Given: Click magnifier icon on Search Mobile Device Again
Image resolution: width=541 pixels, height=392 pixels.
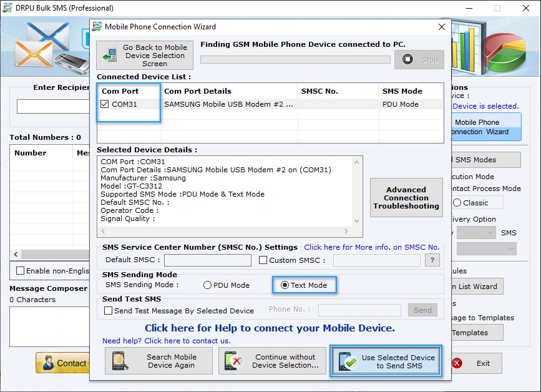Looking at the screenshot, I should coord(120,361).
